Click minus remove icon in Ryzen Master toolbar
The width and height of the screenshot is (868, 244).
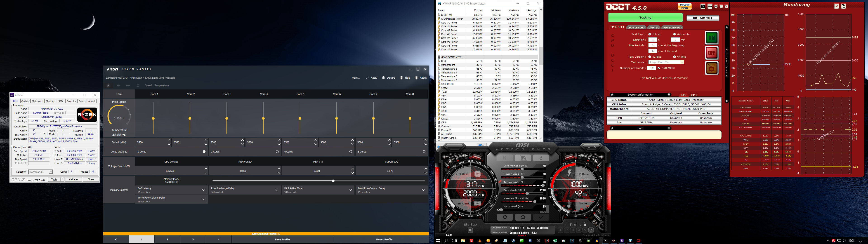[x=128, y=86]
